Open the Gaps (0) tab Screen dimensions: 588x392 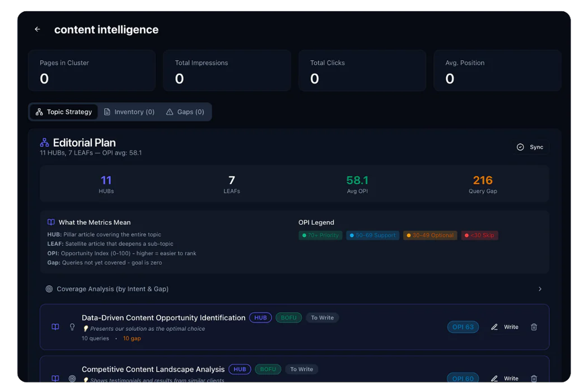(185, 112)
